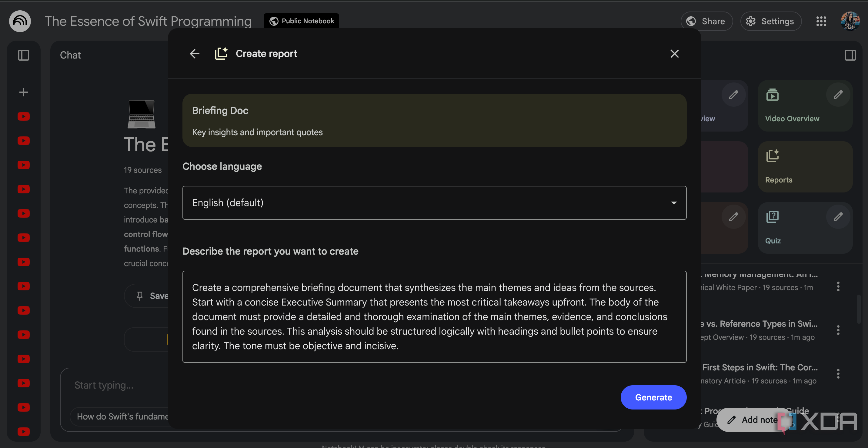Open First Steps in Swift report
The height and width of the screenshot is (448, 868).
coord(760,373)
